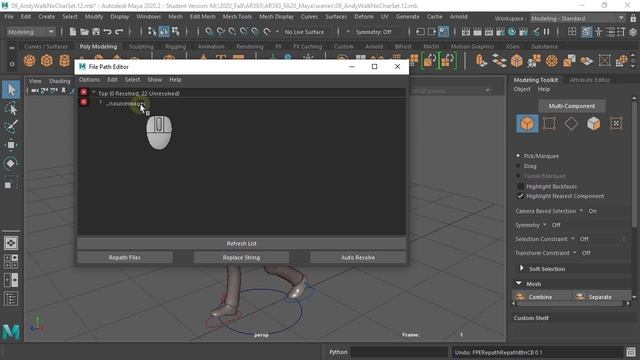Open the View menu in viewport panel
Viewport: 640px width, 360px height.
(x=35, y=81)
